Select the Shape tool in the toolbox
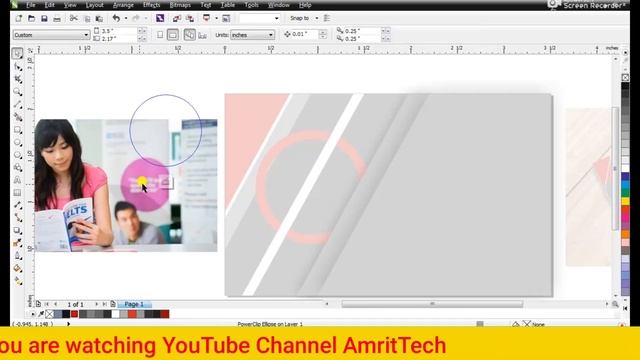 coord(18,67)
